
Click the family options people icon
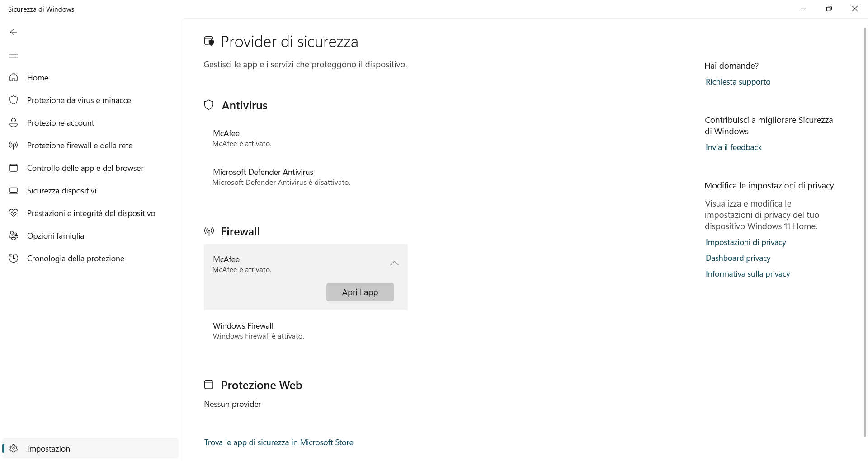[x=14, y=235]
